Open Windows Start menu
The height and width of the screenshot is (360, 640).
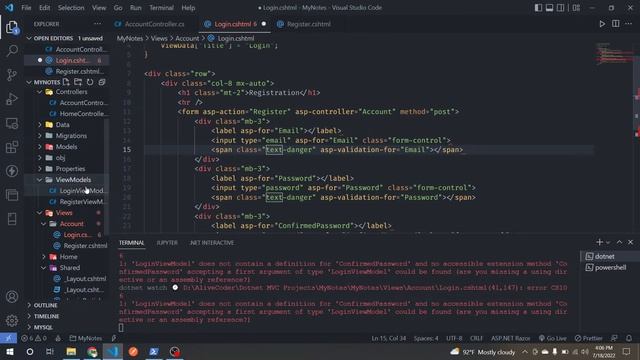(9, 351)
